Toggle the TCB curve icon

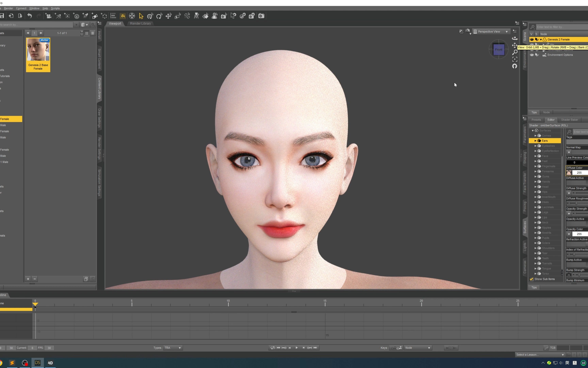[546, 348]
